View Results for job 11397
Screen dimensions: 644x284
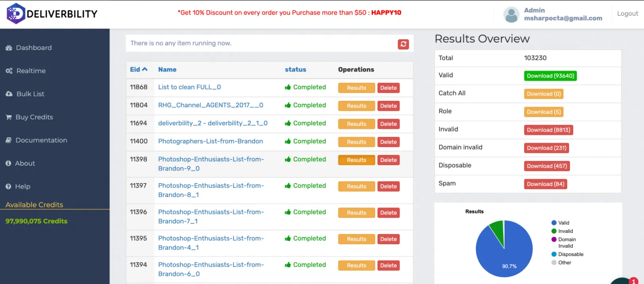(x=357, y=186)
